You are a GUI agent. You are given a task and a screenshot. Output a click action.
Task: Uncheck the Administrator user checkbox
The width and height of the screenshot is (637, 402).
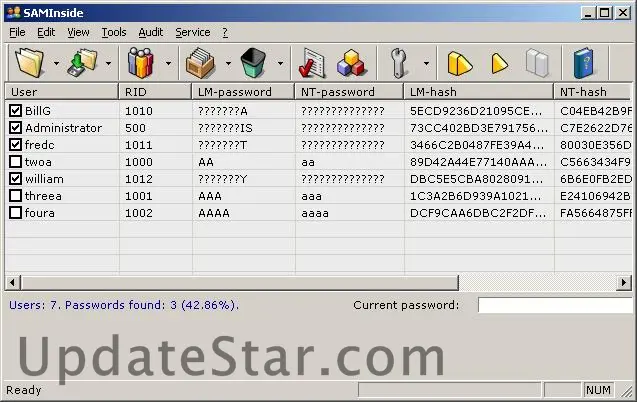(15, 128)
